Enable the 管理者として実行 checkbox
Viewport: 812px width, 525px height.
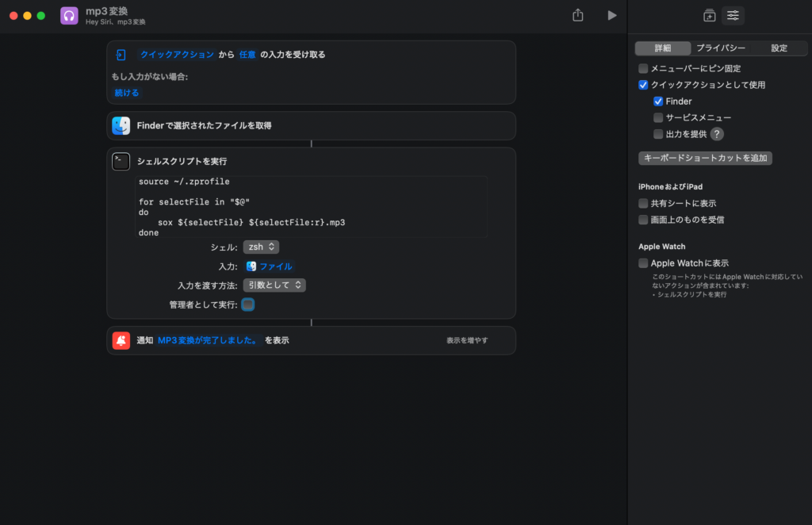click(248, 305)
